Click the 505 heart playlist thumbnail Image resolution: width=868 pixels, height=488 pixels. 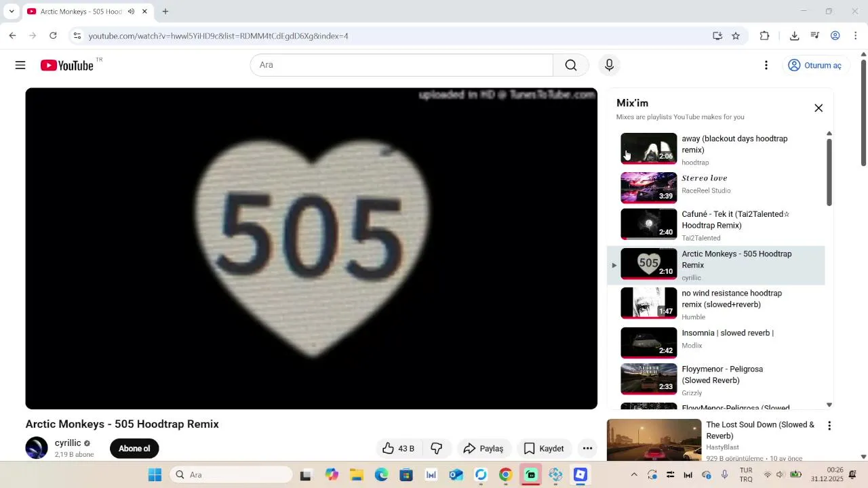coord(649,264)
